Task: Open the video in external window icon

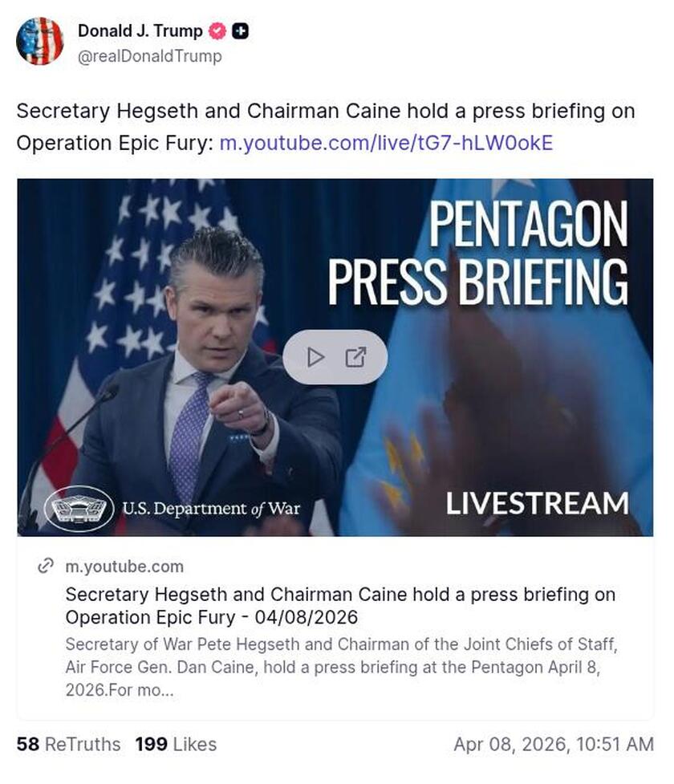Action: [355, 357]
